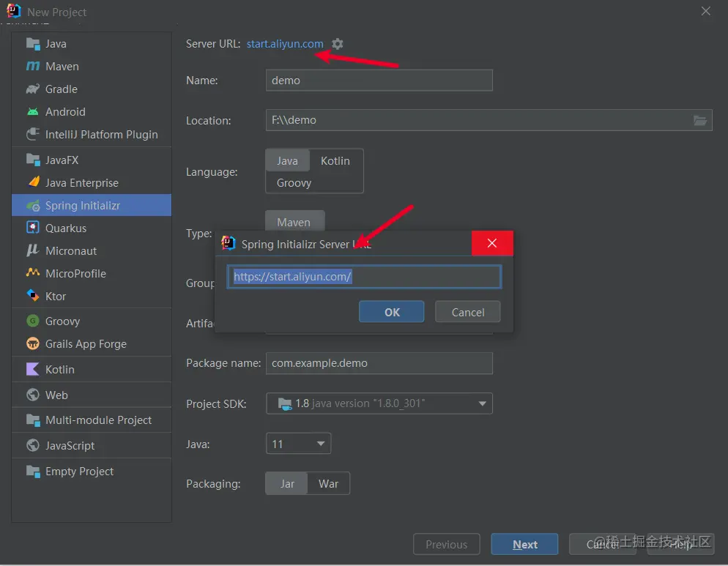The height and width of the screenshot is (566, 728).
Task: Choose the green Groovy icon
Action: [x=33, y=321]
